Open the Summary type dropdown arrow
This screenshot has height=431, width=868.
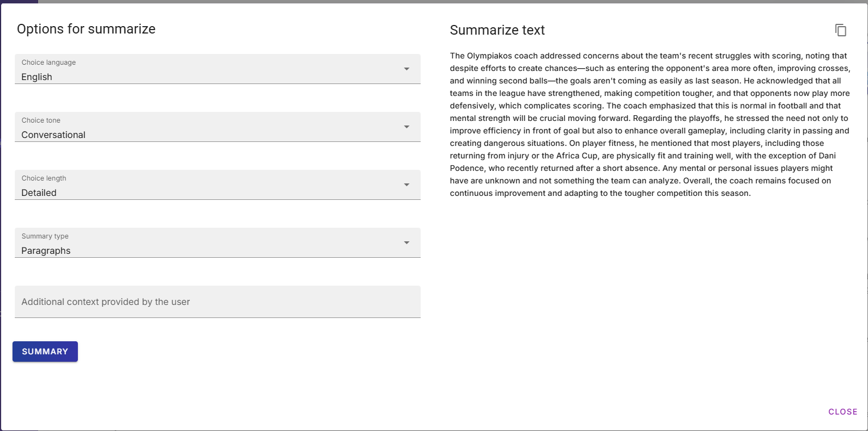(x=406, y=243)
